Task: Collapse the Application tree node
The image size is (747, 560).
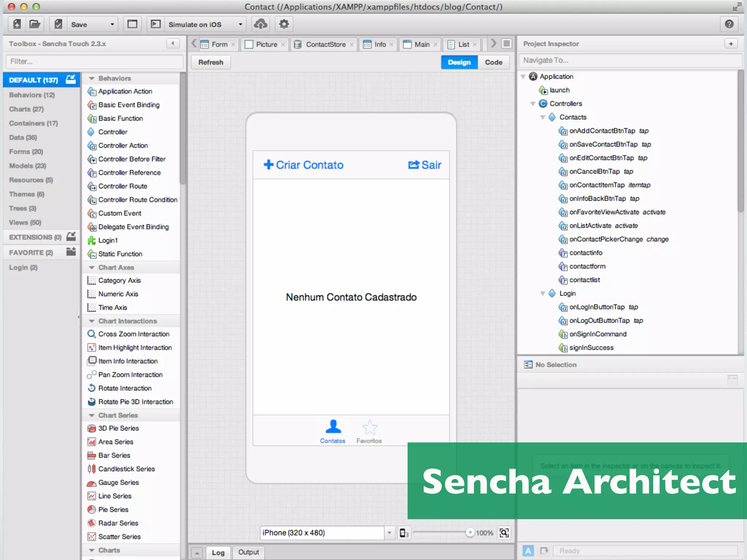Action: click(x=523, y=77)
